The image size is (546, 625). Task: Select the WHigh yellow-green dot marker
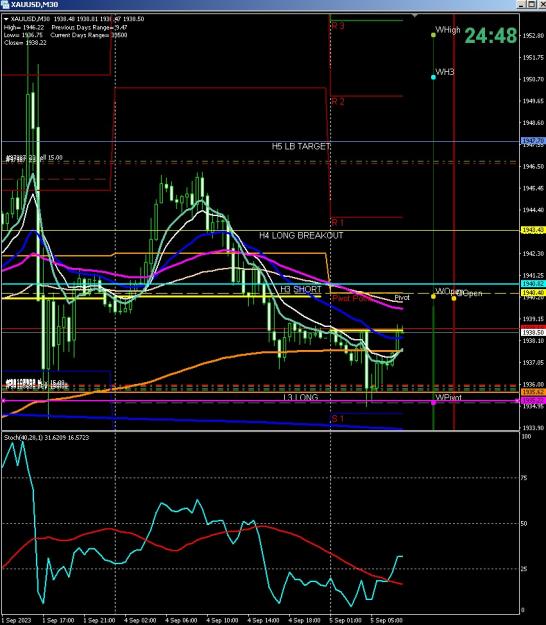tap(433, 35)
